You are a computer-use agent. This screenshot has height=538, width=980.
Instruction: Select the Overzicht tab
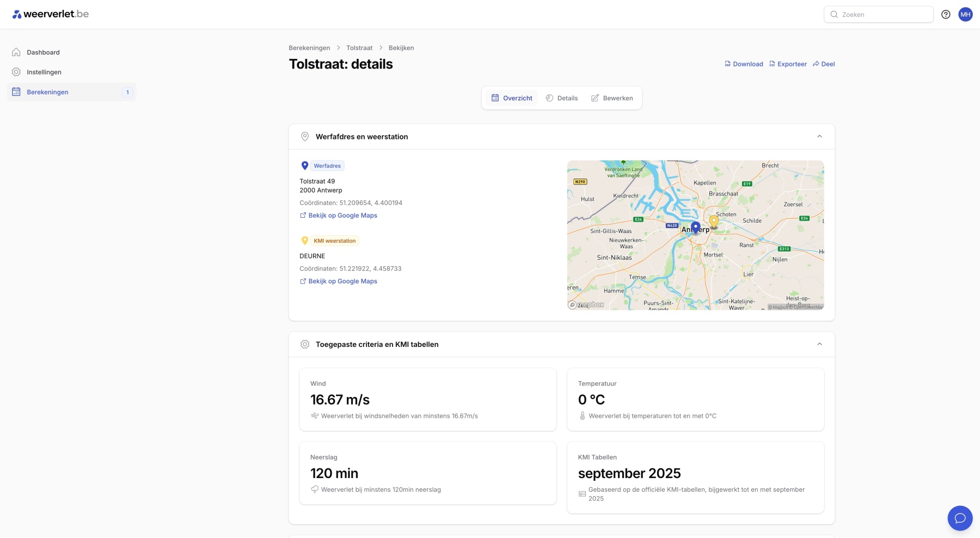(512, 98)
